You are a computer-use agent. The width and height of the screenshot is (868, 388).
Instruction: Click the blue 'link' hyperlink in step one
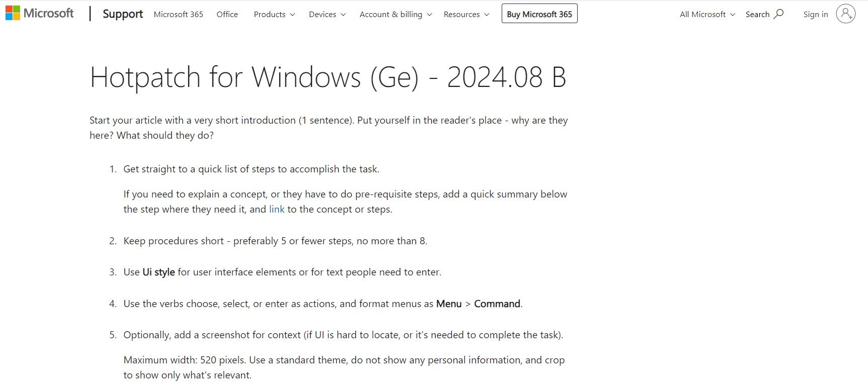coord(276,209)
